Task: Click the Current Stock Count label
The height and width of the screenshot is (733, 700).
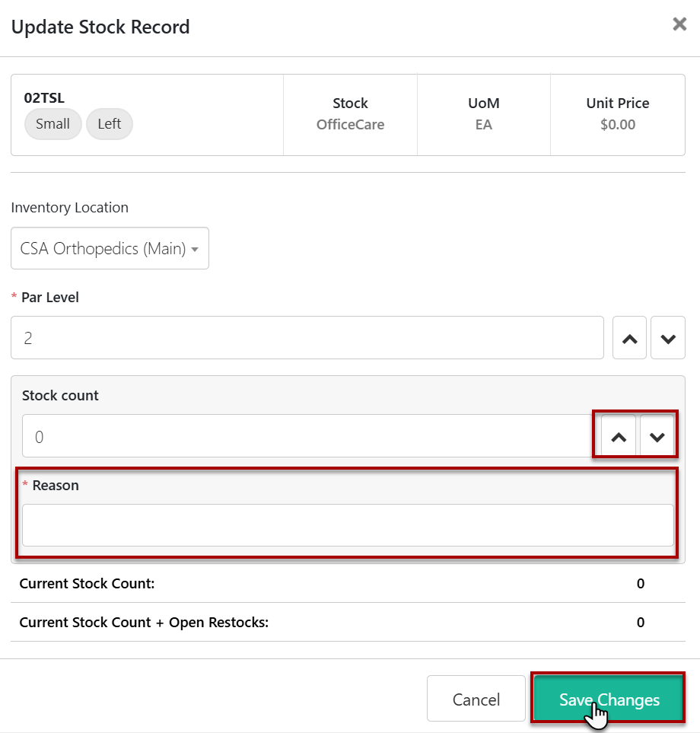Action: (x=87, y=584)
